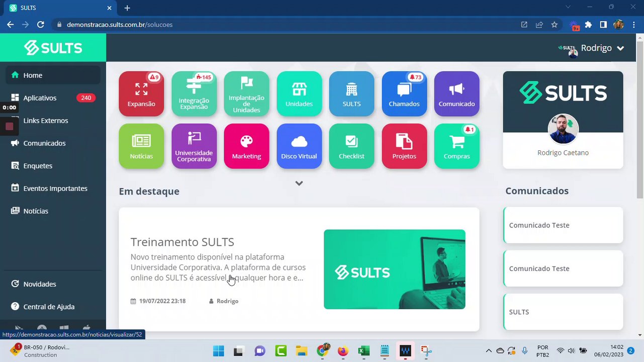644x362 pixels.
Task: Open the first Comunicado Teste card
Action: (x=563, y=225)
